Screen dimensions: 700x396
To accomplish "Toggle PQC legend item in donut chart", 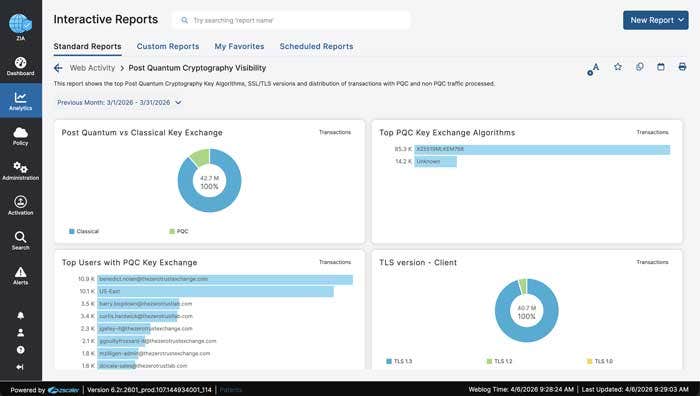I will (x=179, y=231).
